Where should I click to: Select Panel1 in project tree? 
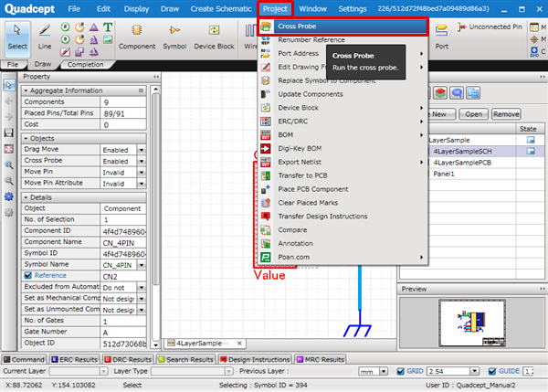pyautogui.click(x=444, y=174)
